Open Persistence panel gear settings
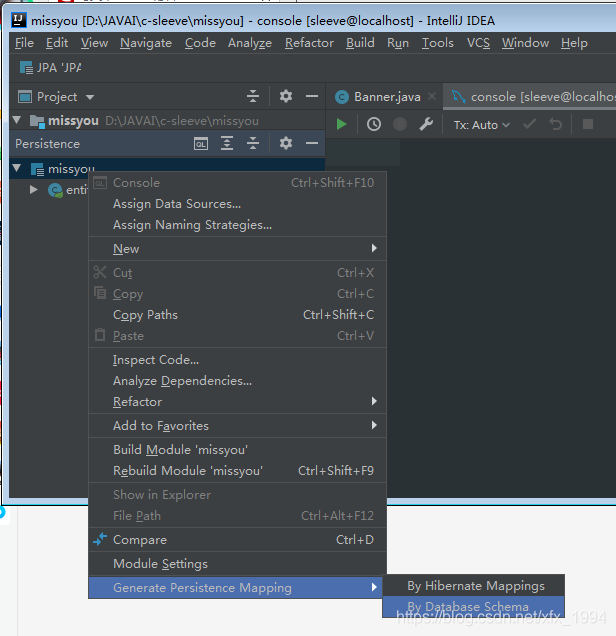This screenshot has height=636, width=616. coord(285,143)
